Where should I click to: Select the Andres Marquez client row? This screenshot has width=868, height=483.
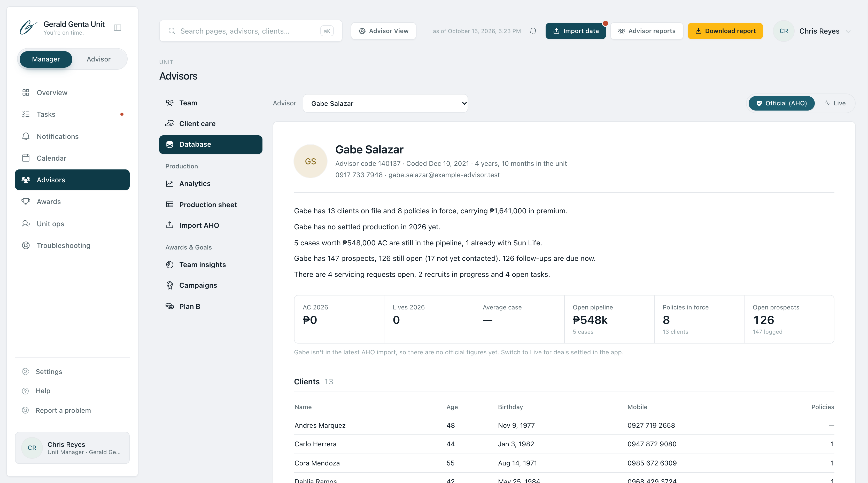pos(564,425)
